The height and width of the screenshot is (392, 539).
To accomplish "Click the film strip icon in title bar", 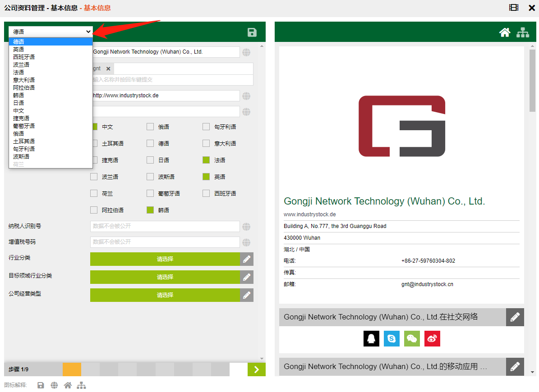I will (x=514, y=8).
